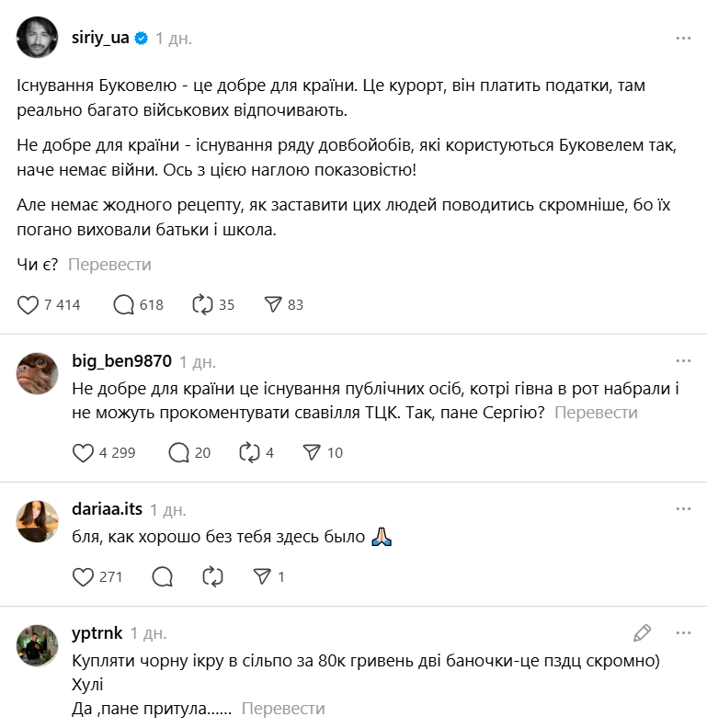
Task: Repost dariaa.its's comment
Action: (x=212, y=576)
